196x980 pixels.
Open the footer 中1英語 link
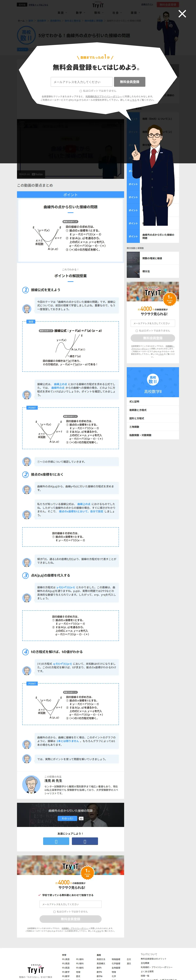(66, 959)
